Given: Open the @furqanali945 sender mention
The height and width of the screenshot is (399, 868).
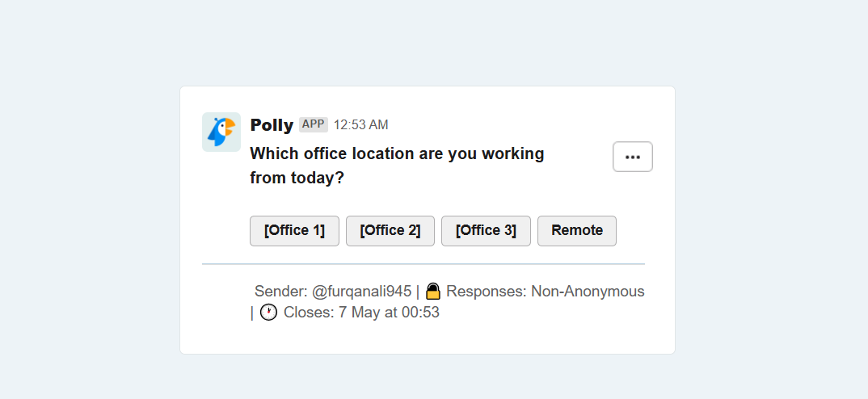Looking at the screenshot, I should [x=361, y=292].
